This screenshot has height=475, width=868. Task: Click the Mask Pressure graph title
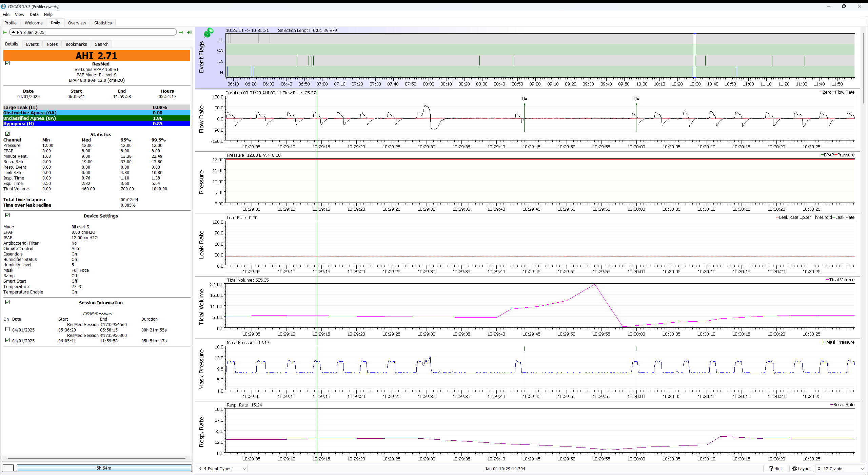coord(201,369)
